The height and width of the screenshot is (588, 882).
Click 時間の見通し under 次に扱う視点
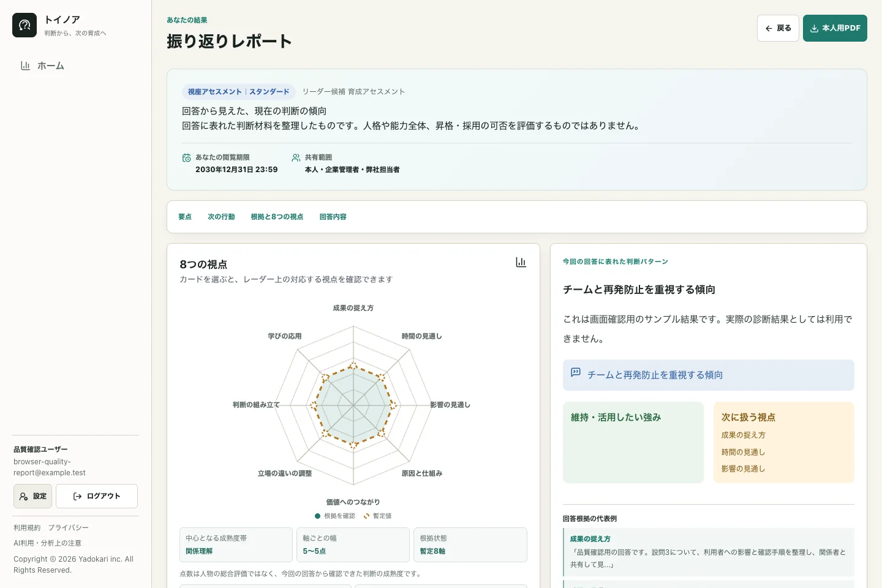tap(744, 452)
